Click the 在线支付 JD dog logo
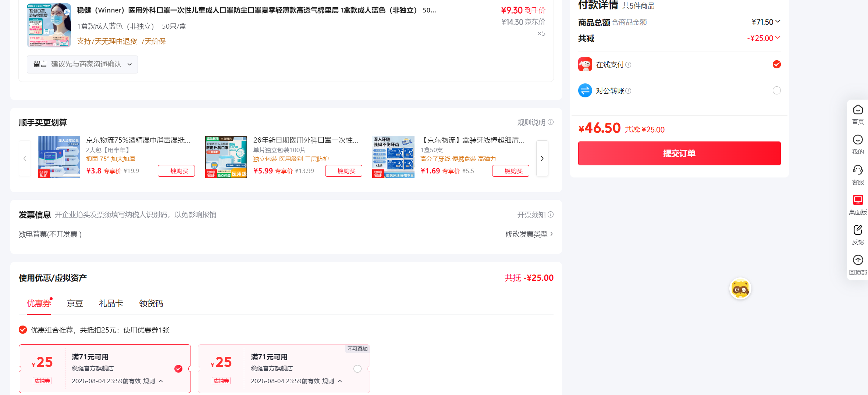The image size is (868, 395). pos(585,64)
